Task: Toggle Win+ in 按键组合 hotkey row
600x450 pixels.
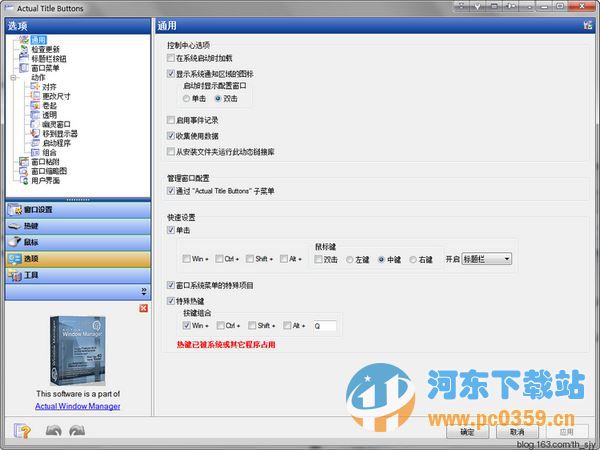Action: [186, 325]
